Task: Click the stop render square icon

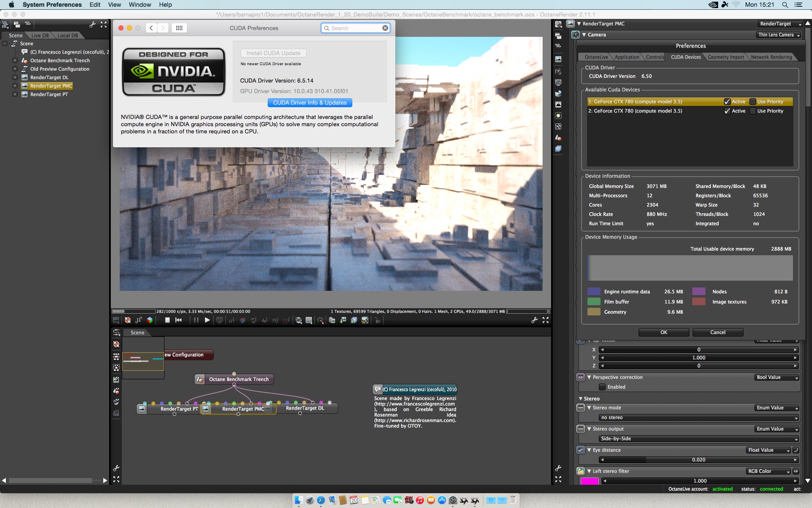Action: click(x=167, y=320)
